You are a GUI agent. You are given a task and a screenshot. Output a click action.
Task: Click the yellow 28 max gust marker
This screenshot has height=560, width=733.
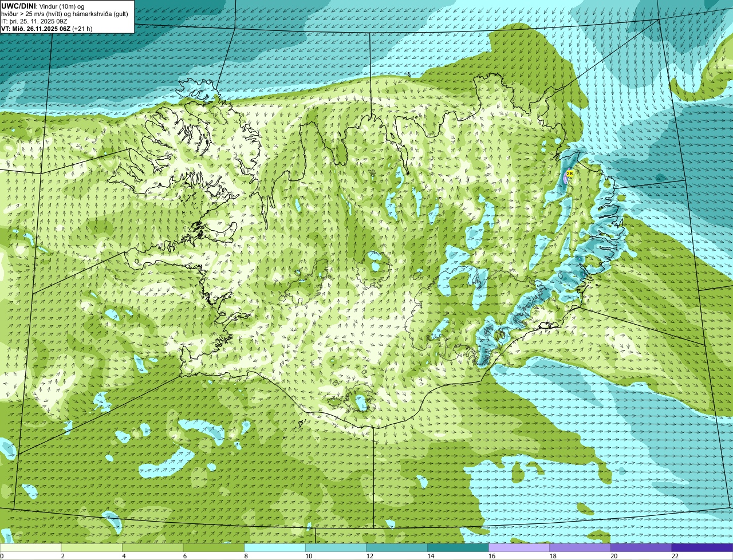569,173
